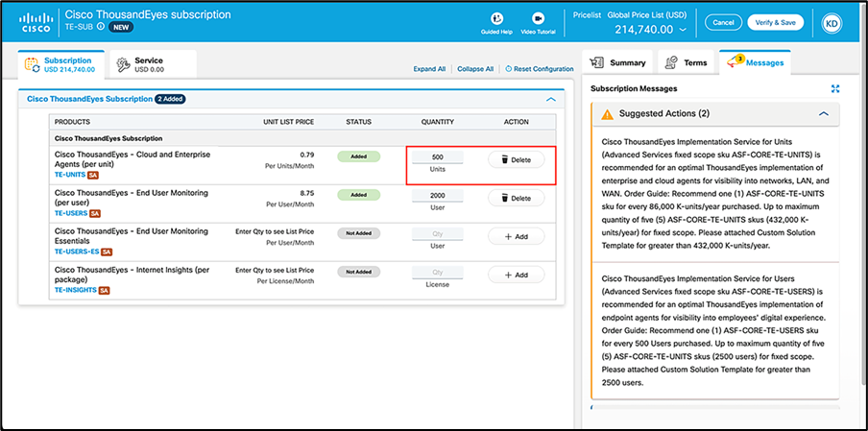Delete the End User Monitoring per user product

click(x=516, y=198)
